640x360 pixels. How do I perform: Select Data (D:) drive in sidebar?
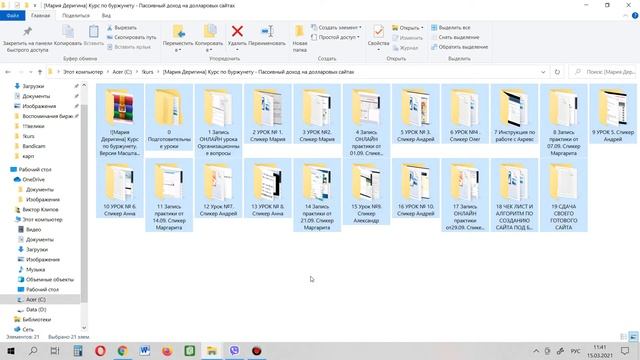point(36,309)
